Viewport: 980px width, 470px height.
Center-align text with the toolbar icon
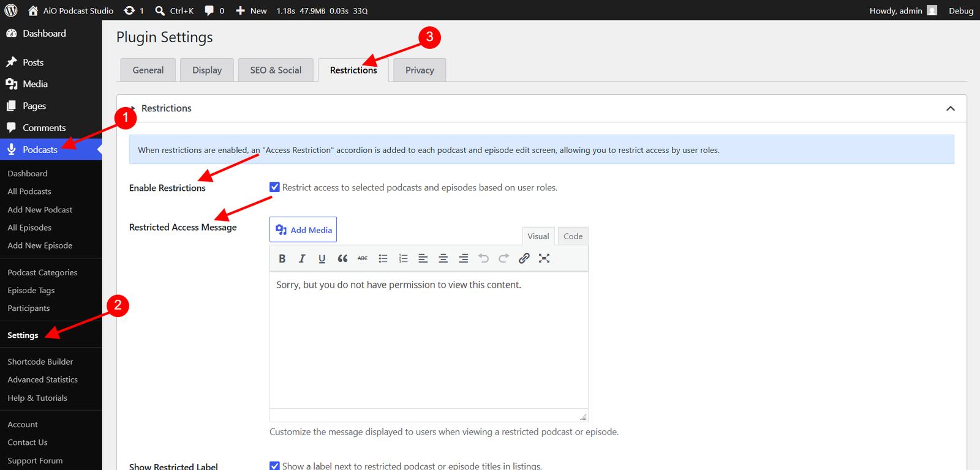coord(443,258)
